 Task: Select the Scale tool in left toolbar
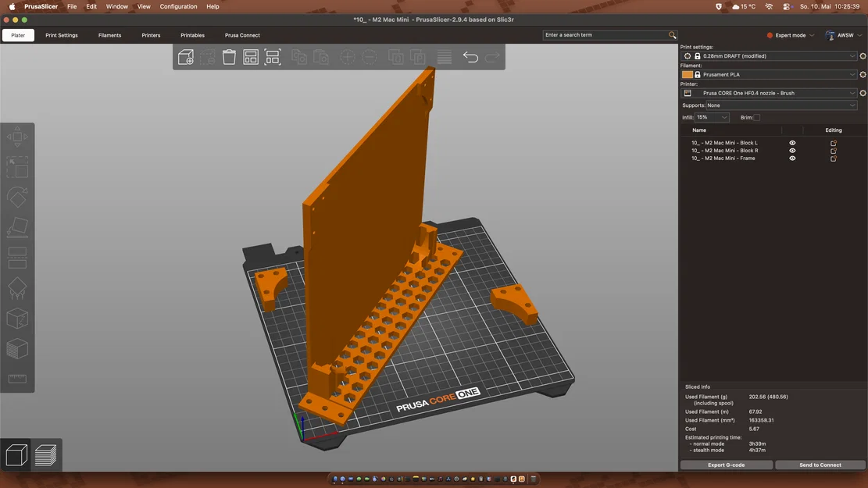tap(17, 167)
